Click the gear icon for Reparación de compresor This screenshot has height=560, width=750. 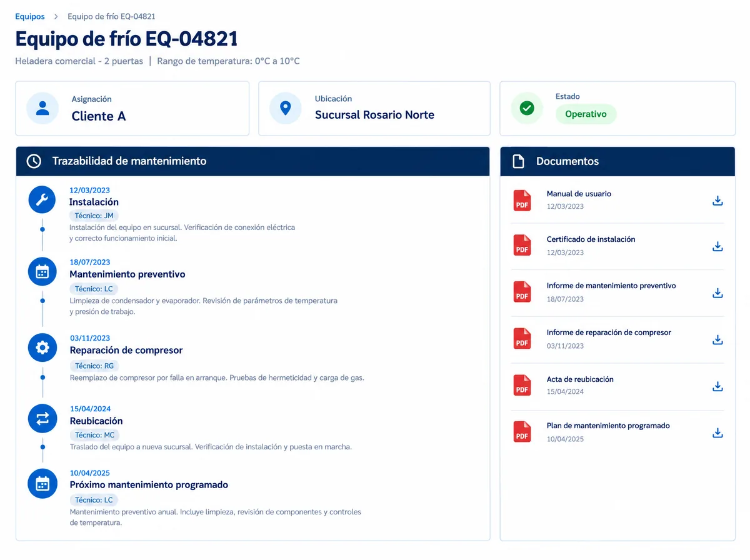pos(42,347)
